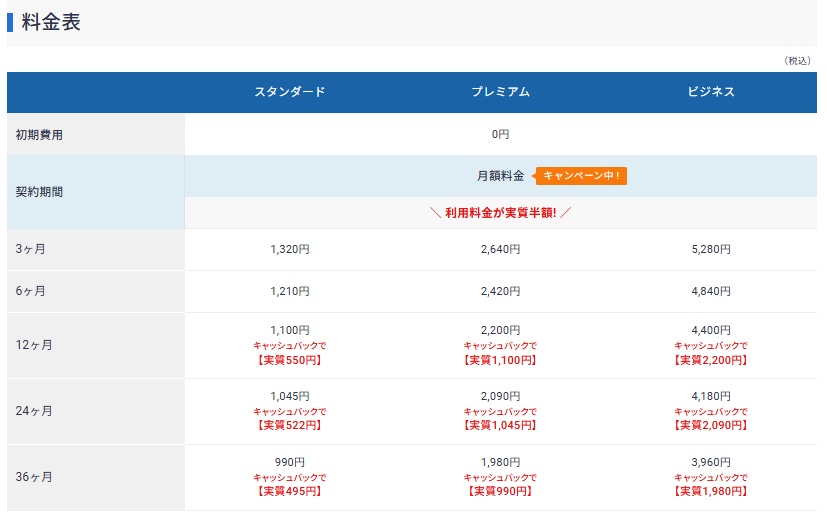The image size is (827, 520).
Task: Click the 4,840円 Business 6-month price
Action: click(711, 291)
